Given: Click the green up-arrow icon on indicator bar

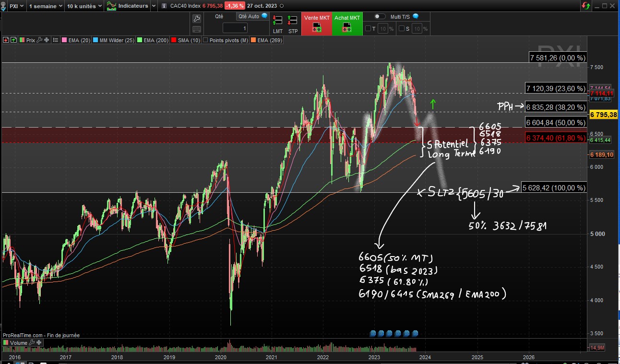Looking at the screenshot, I should tap(13, 41).
